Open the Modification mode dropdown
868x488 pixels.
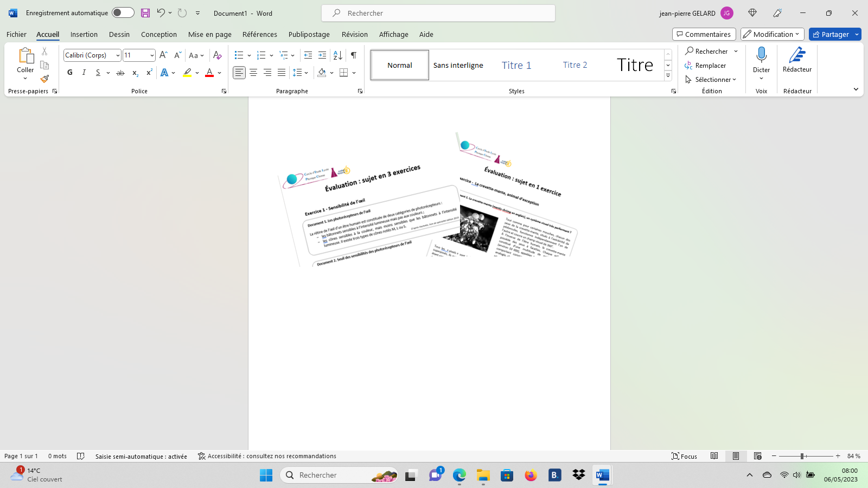(771, 34)
